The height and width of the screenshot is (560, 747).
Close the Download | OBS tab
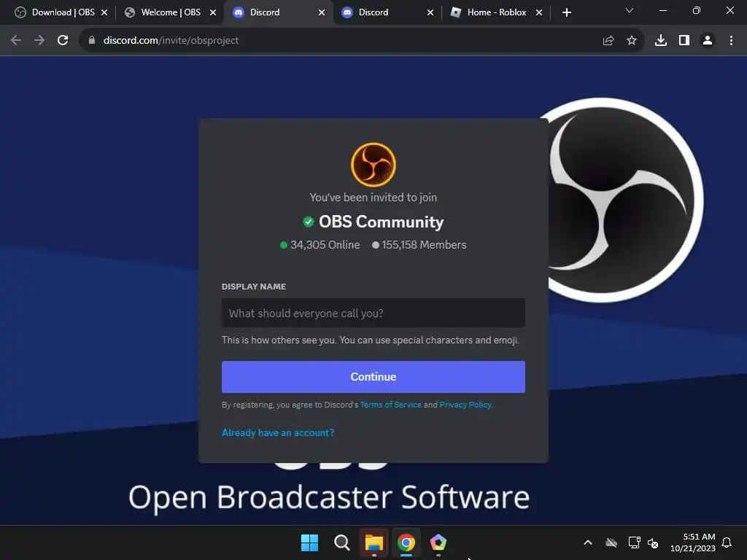click(x=104, y=12)
